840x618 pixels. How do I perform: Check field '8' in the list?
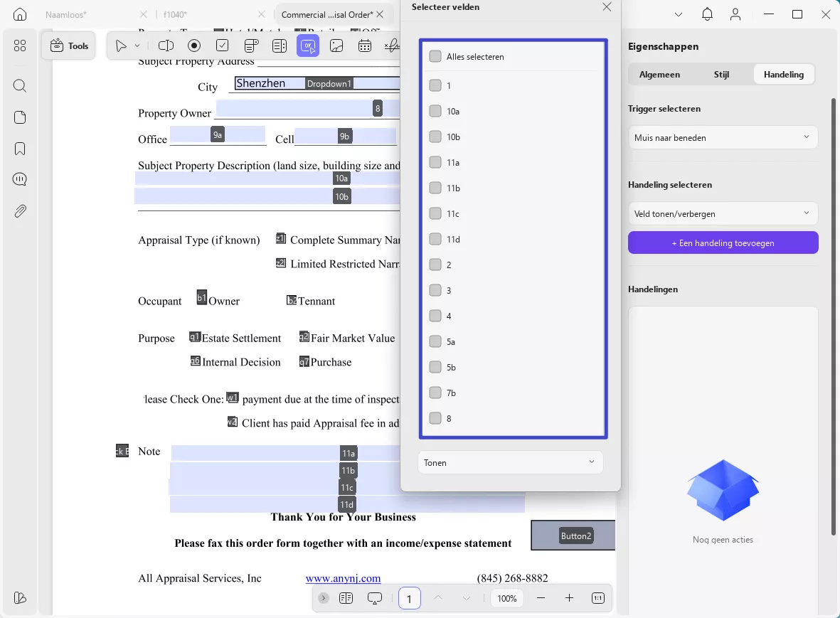tap(435, 418)
